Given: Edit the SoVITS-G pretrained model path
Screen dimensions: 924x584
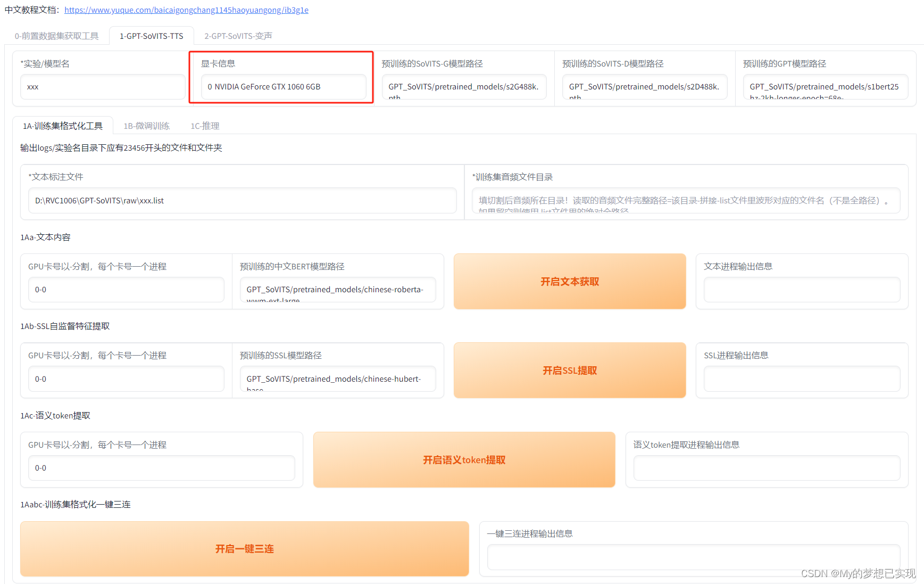Looking at the screenshot, I should tap(463, 86).
